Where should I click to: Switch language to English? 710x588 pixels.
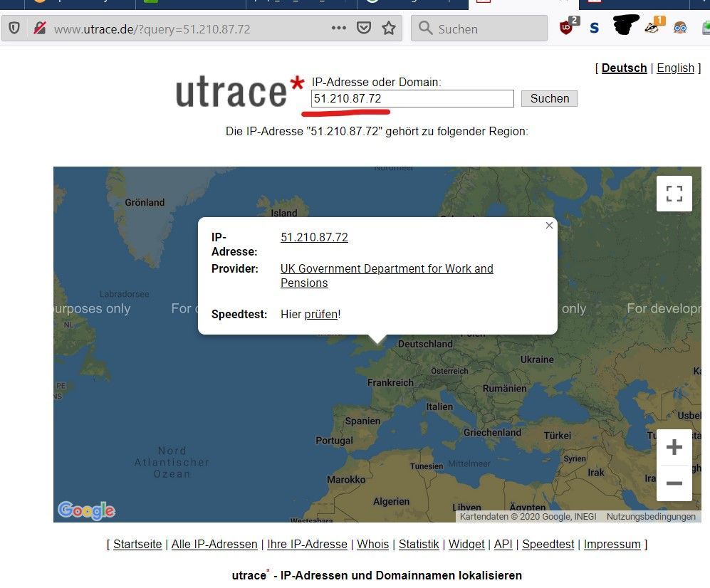click(x=675, y=68)
